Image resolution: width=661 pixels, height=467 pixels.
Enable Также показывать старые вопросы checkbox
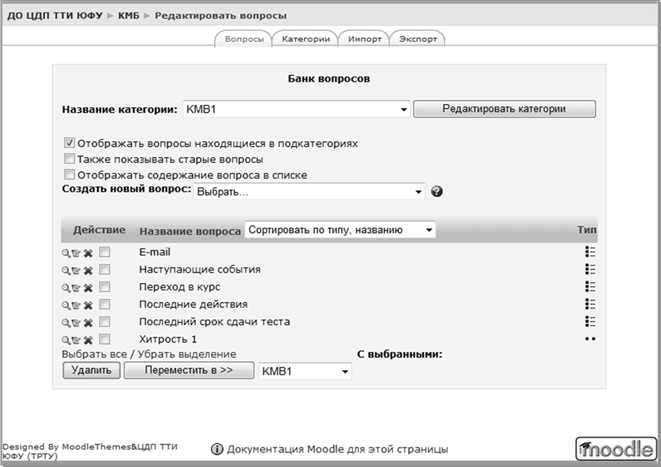click(69, 159)
